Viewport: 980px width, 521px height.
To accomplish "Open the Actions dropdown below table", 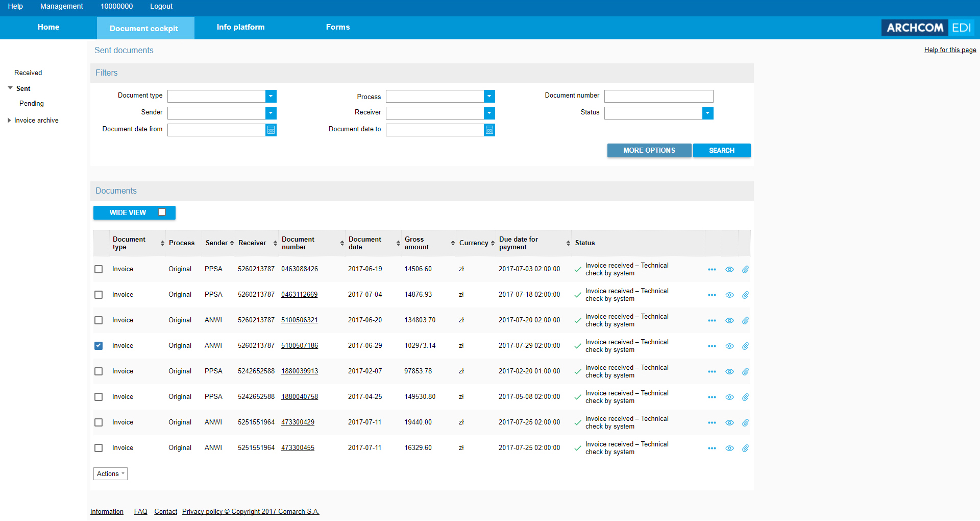I will click(110, 474).
